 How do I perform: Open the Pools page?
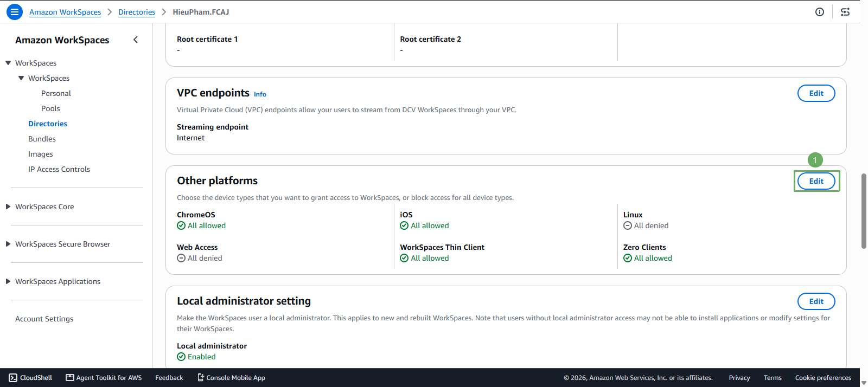50,108
